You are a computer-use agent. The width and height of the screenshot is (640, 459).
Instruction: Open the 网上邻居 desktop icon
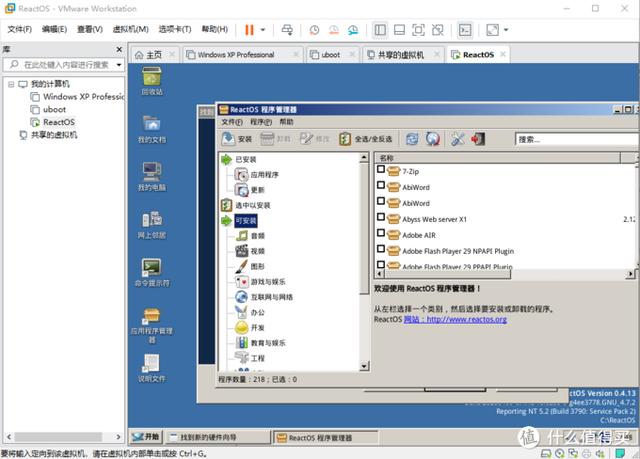[152, 225]
